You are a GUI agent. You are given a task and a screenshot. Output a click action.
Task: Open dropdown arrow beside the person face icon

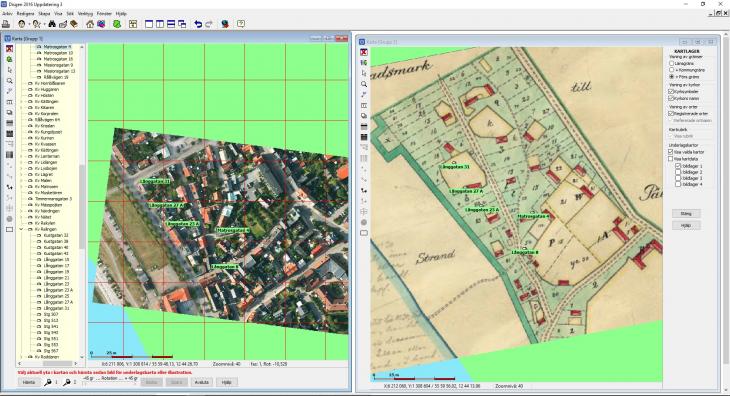[29, 24]
